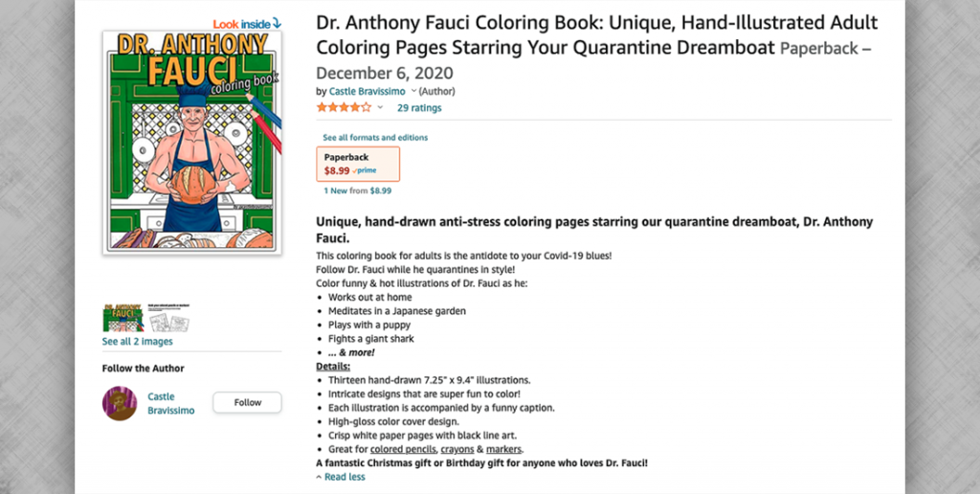Open the 29 ratings link
This screenshot has height=494, width=980.
pos(419,108)
